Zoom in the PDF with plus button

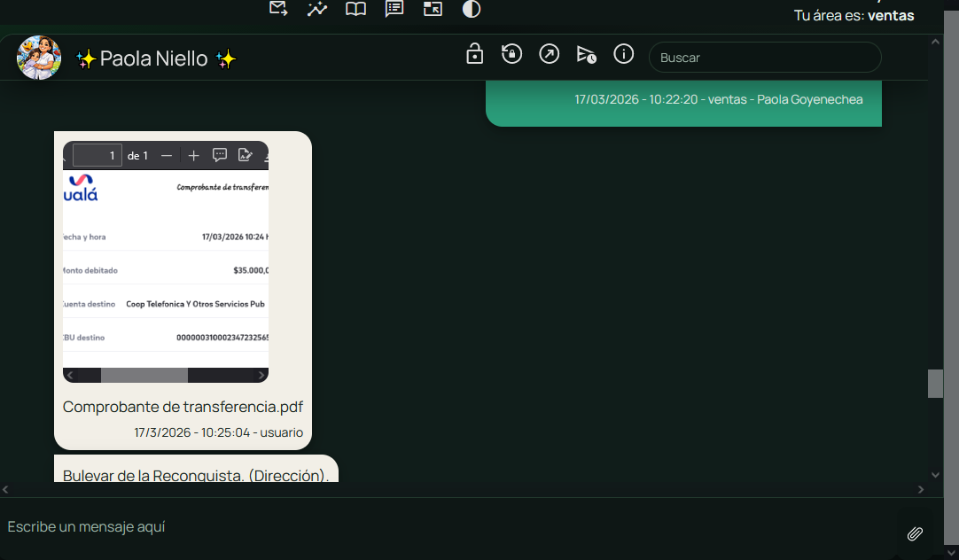pos(194,156)
